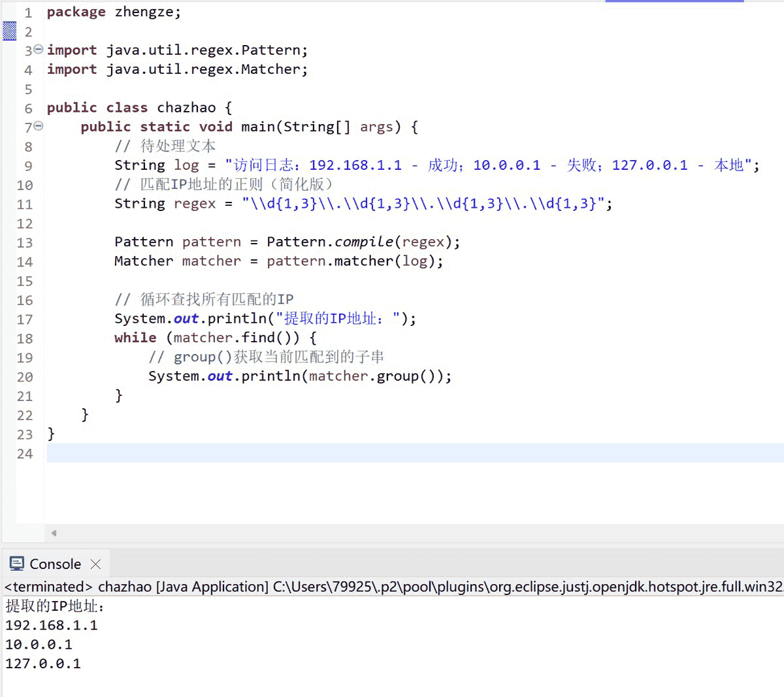Screen dimensions: 784x697
Task: Click console output line 192.168.1.1
Action: coord(52,625)
